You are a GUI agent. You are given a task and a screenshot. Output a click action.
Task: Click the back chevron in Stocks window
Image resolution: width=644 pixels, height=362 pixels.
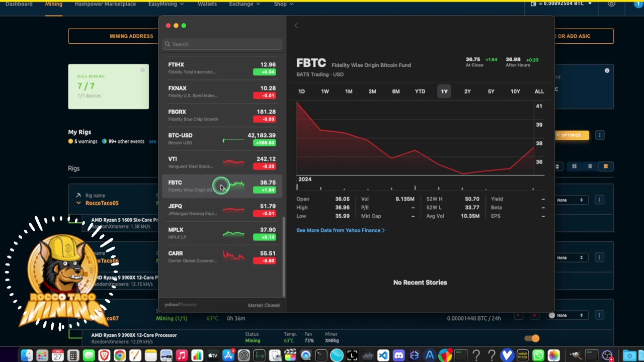tap(296, 26)
